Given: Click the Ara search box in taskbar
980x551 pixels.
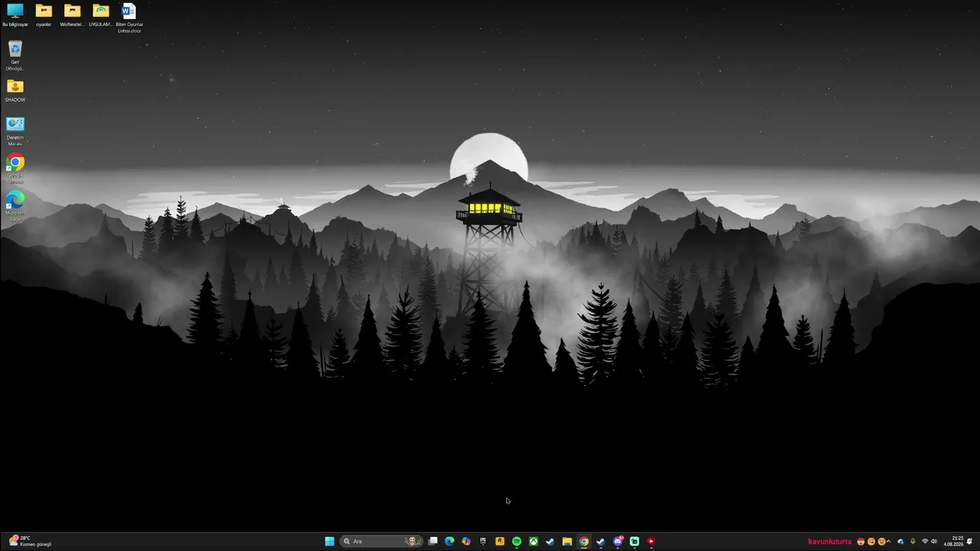Looking at the screenshot, I should 381,541.
